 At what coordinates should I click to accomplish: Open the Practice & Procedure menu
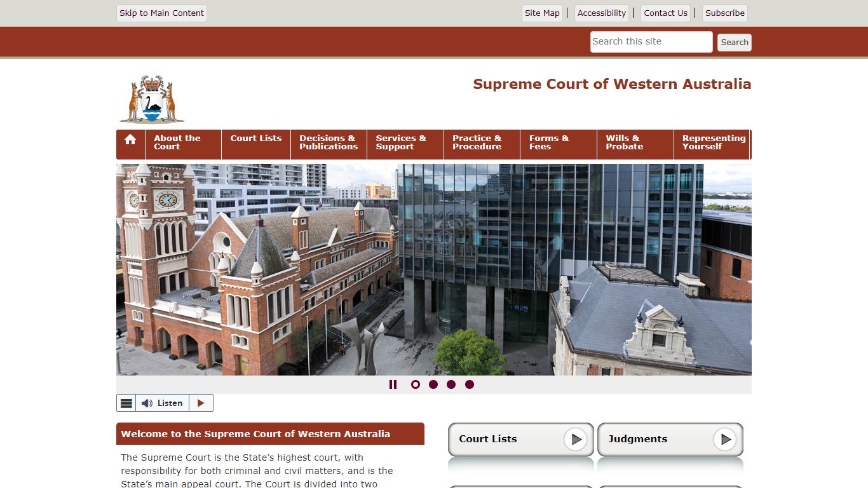pyautogui.click(x=482, y=144)
